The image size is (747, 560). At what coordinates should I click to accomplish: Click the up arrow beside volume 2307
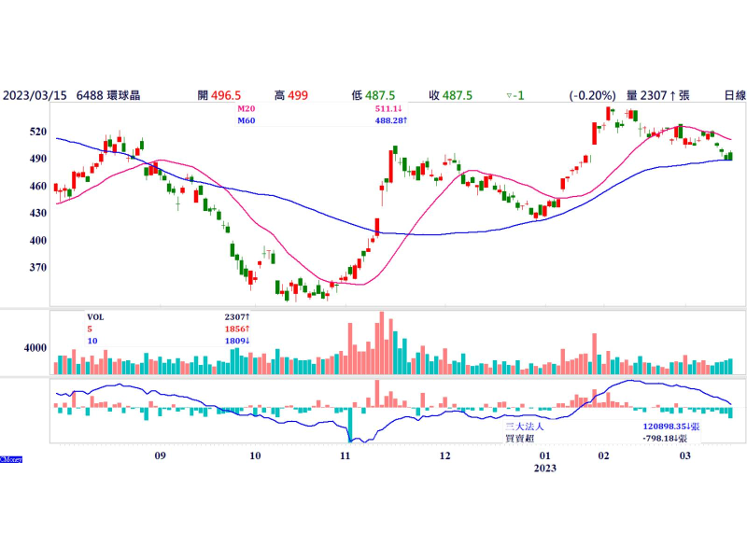pos(671,95)
